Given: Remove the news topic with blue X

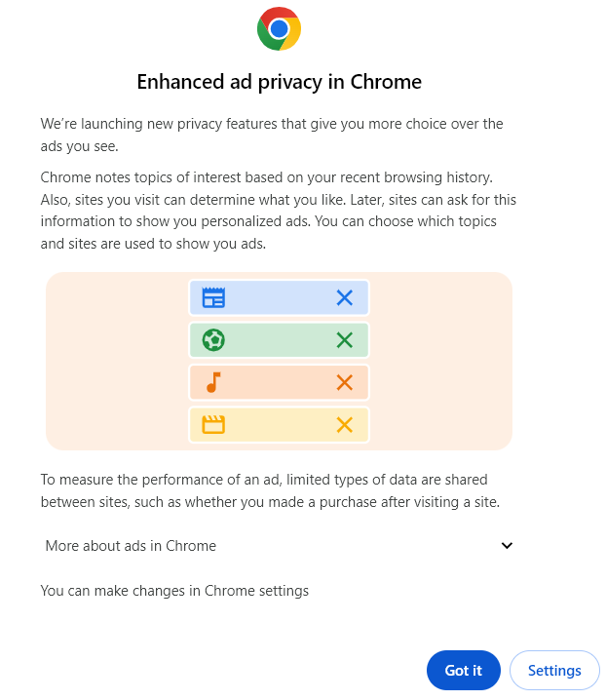Looking at the screenshot, I should [x=344, y=297].
